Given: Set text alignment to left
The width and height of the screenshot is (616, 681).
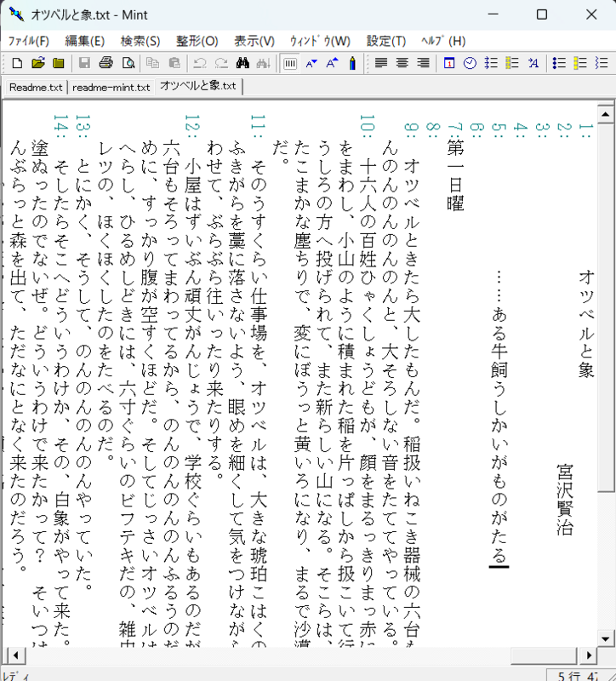Looking at the screenshot, I should click(x=381, y=63).
